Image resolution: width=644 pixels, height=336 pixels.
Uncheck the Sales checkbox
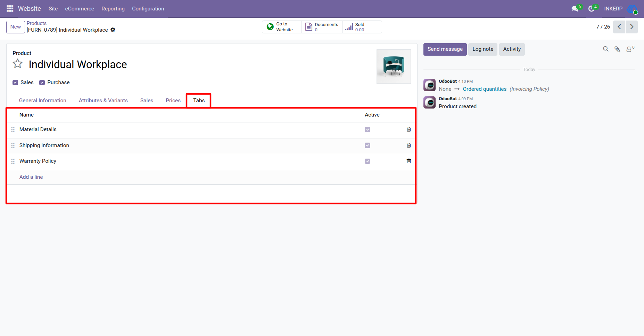pyautogui.click(x=15, y=82)
